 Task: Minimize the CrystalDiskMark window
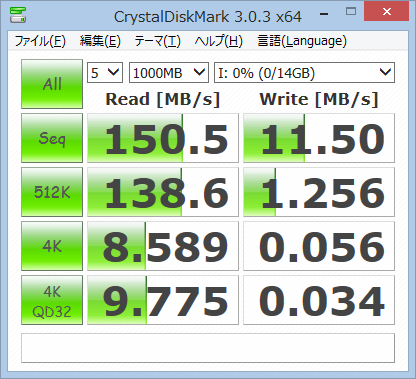pyautogui.click(x=324, y=13)
